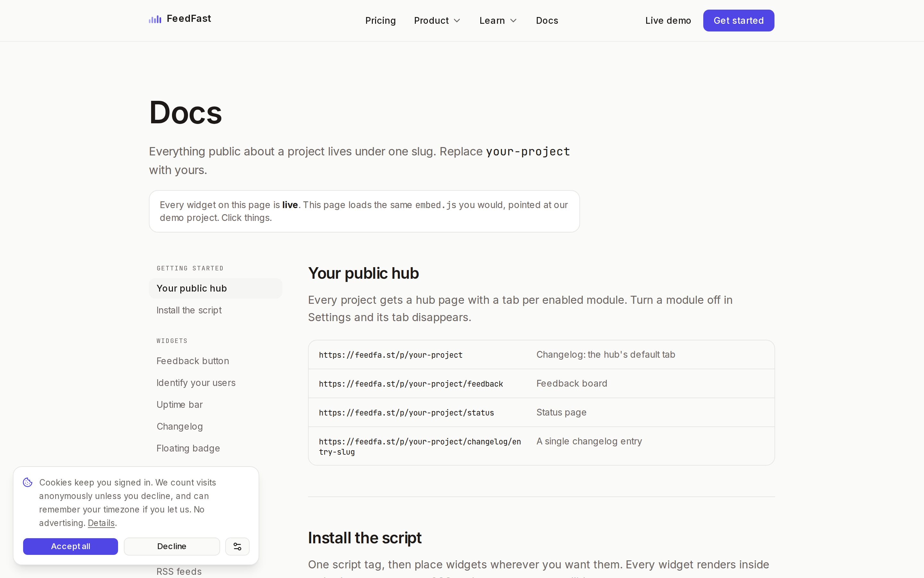This screenshot has width=924, height=578.
Task: Click the WIDGETS sidebar label
Action: (172, 341)
